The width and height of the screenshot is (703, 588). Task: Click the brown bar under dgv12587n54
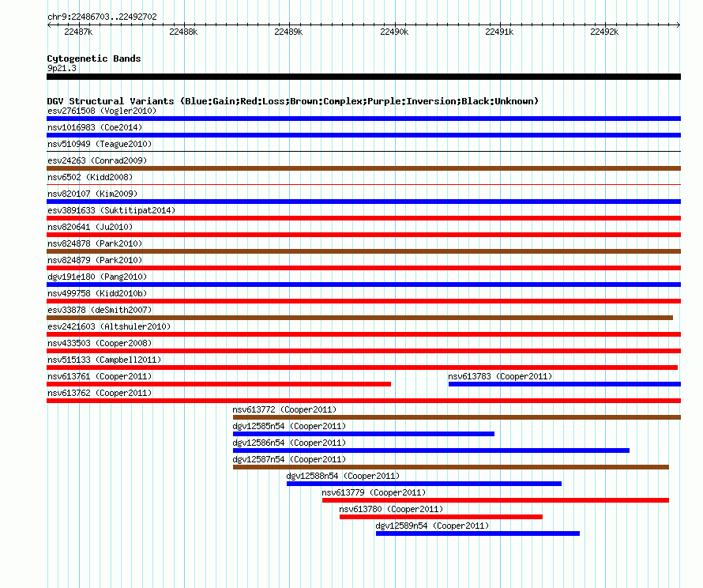coord(451,467)
